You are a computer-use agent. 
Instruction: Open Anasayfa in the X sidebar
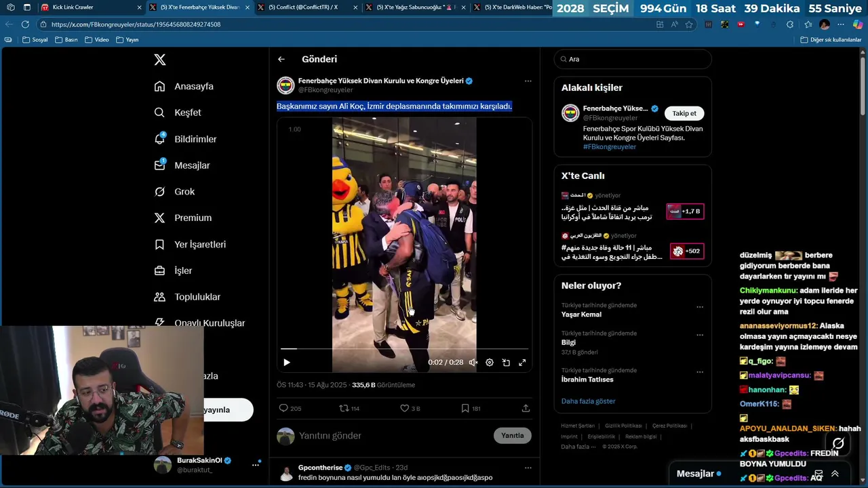coord(184,86)
